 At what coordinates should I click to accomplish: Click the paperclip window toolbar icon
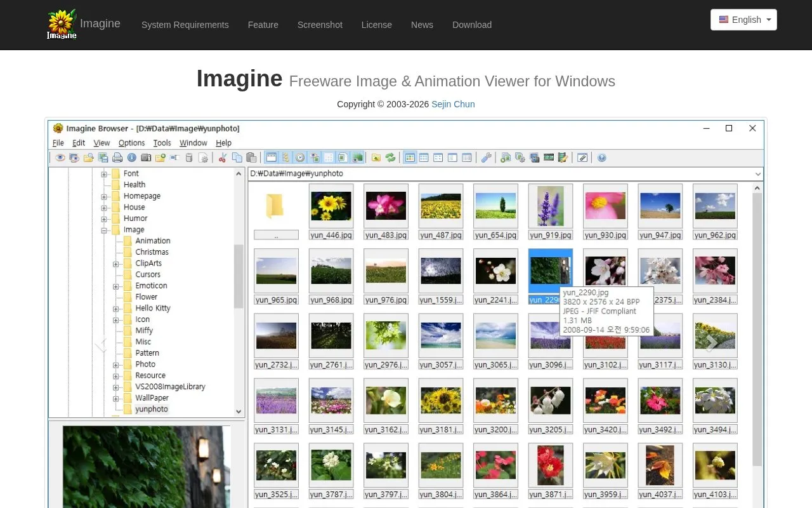pos(582,157)
